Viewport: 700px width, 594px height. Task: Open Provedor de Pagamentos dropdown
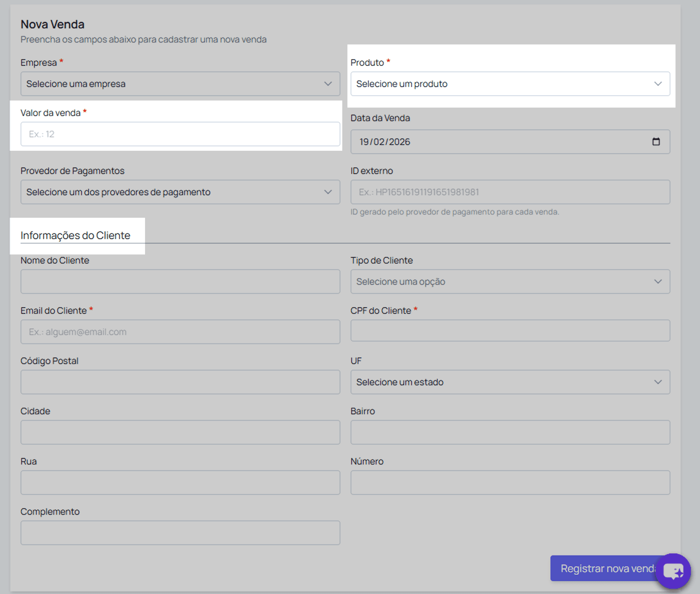(x=180, y=192)
